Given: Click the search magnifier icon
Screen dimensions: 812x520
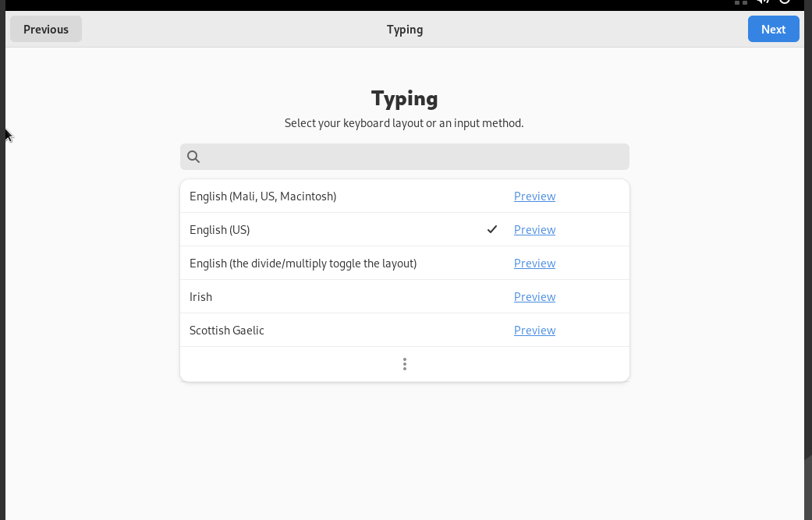Looking at the screenshot, I should pyautogui.click(x=194, y=157).
